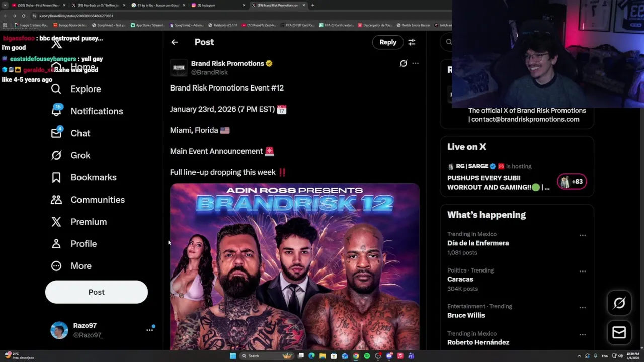Image resolution: width=644 pixels, height=362 pixels.
Task: Open Explore from the sidebar
Action: tap(76, 89)
